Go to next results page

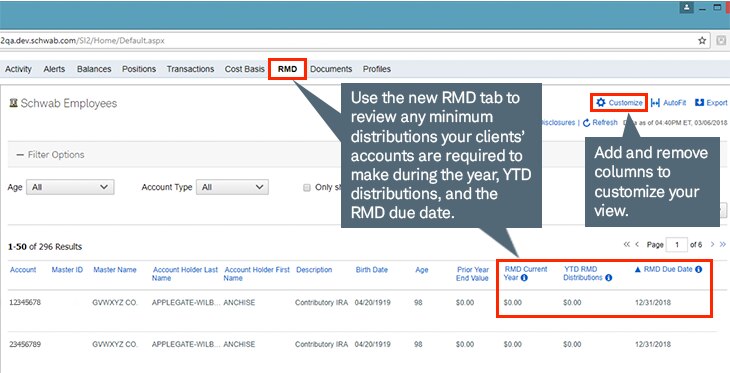click(x=712, y=244)
